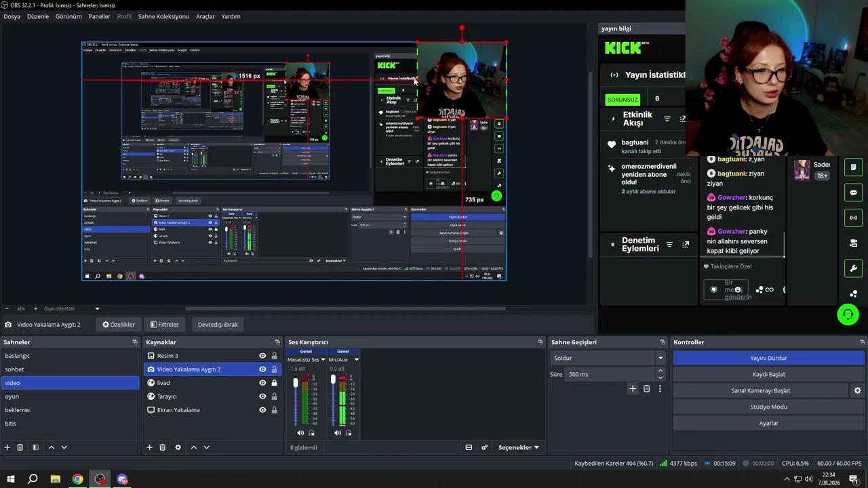
Task: Open advanced audio properties gears icon
Action: pyautogui.click(x=484, y=447)
